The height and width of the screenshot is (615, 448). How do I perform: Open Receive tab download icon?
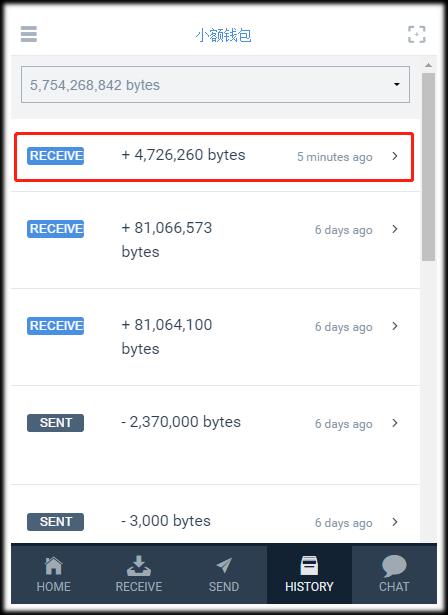[138, 566]
